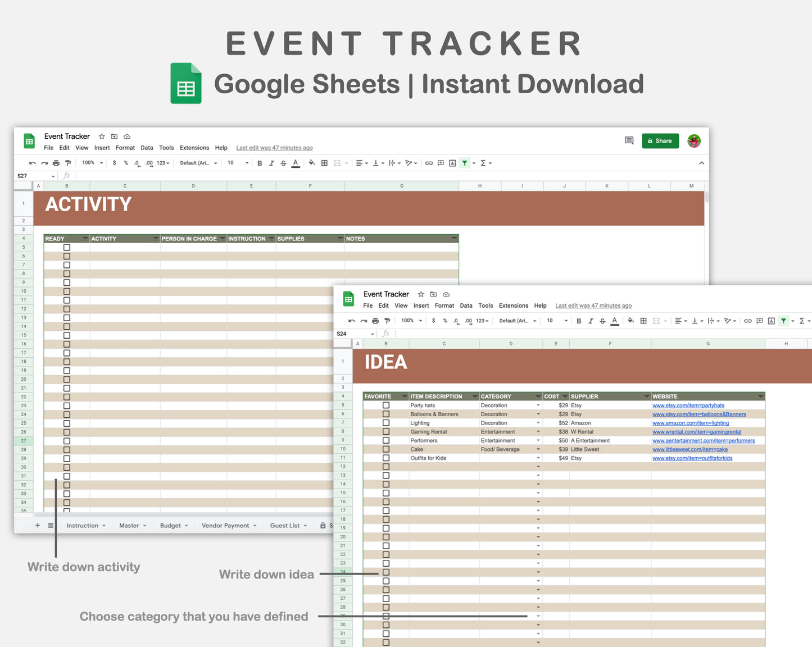Click the Insert link icon
This screenshot has height=647, width=812.
pyautogui.click(x=429, y=163)
